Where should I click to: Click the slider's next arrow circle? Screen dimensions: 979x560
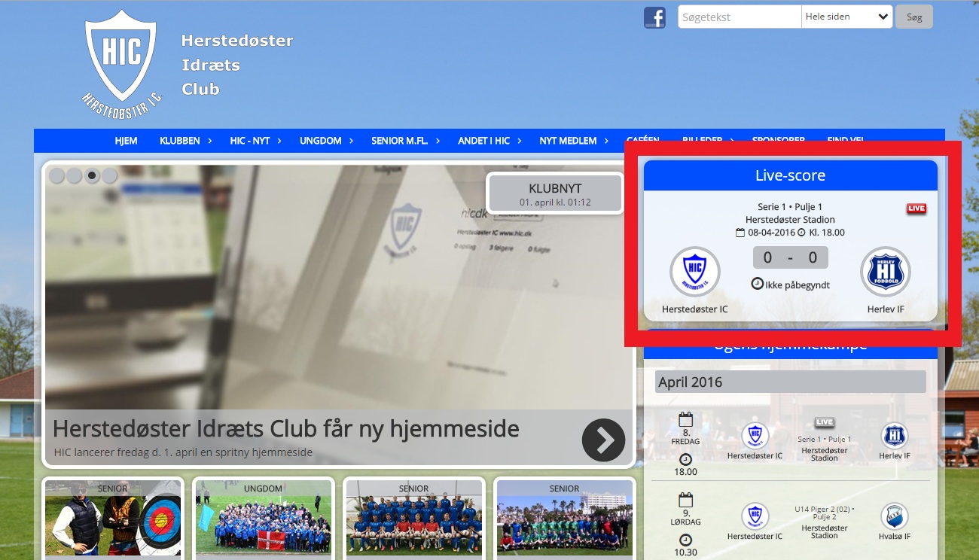[x=603, y=440]
